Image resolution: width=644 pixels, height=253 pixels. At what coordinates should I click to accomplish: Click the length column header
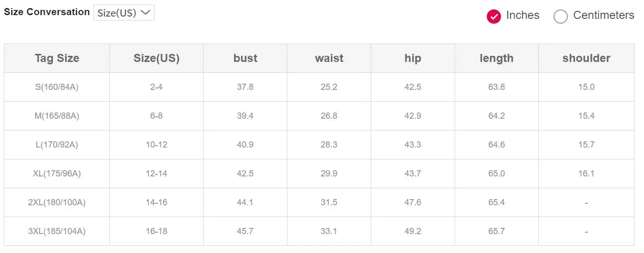[x=497, y=58]
